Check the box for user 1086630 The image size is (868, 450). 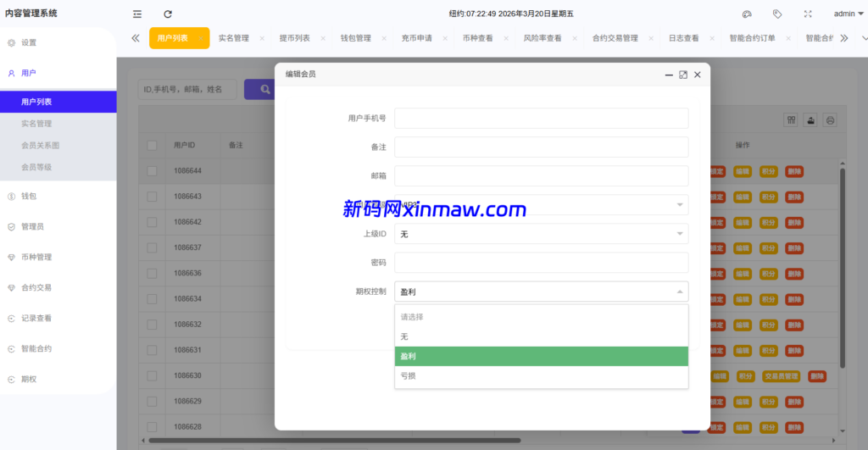pyautogui.click(x=152, y=375)
